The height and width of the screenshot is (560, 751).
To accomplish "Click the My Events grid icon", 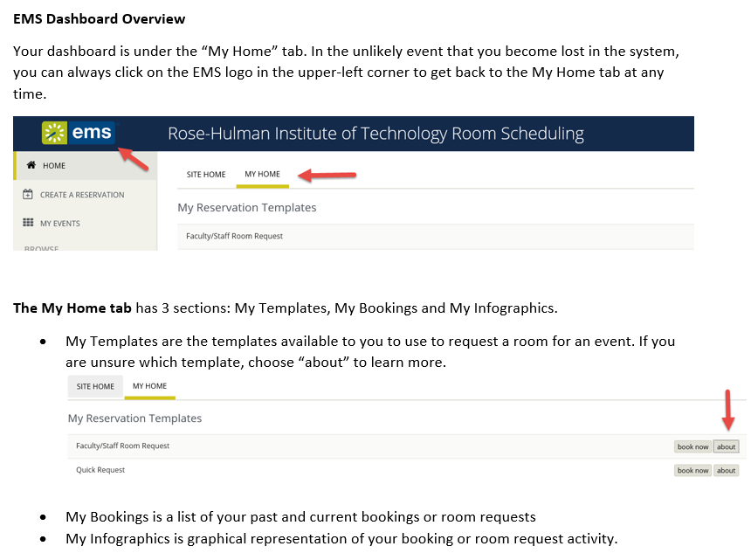I will tap(28, 222).
